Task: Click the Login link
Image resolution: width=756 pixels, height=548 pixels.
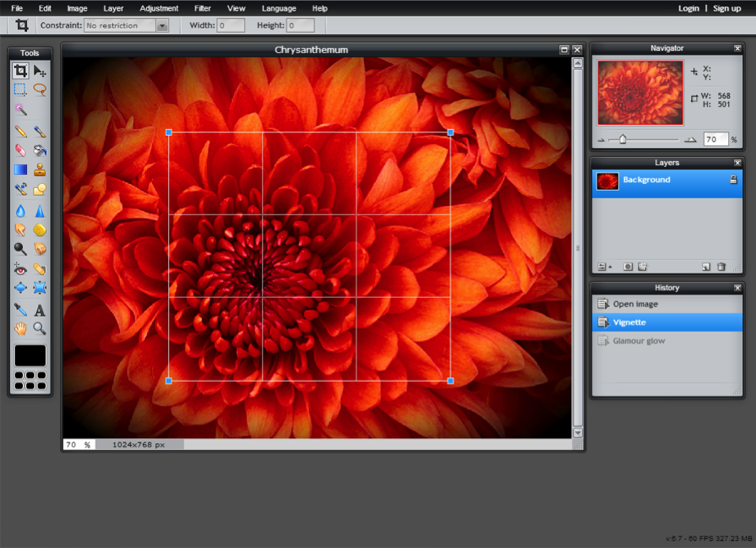Action: pyautogui.click(x=688, y=8)
